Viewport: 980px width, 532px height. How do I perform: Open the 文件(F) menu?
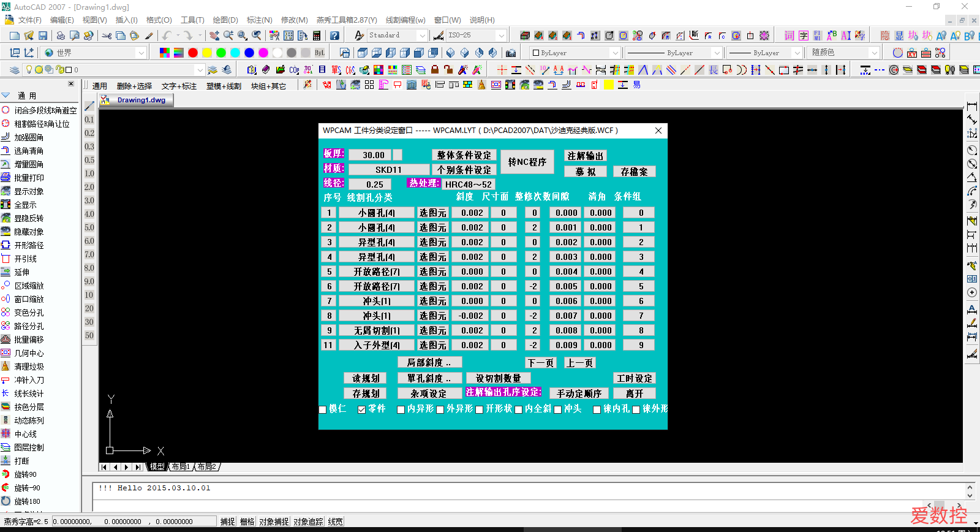pos(29,20)
